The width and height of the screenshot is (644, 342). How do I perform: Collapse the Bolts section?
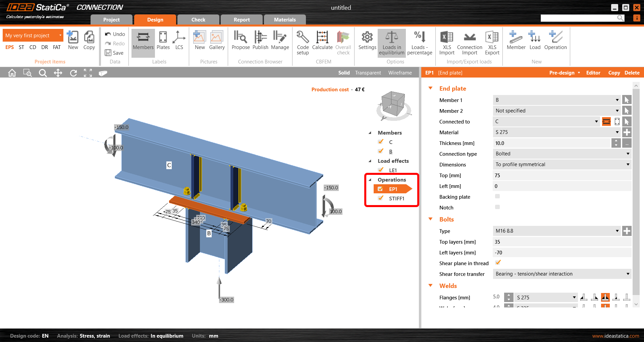pos(431,219)
